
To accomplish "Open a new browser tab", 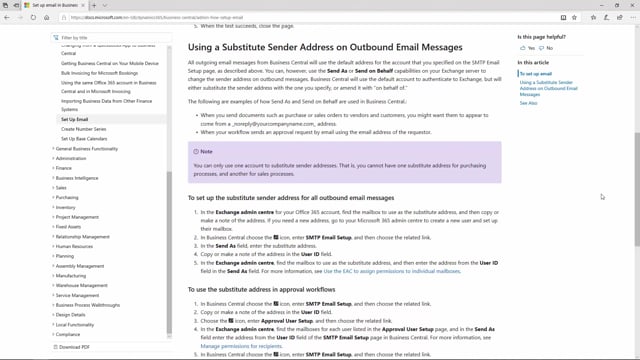I will (94, 5).
